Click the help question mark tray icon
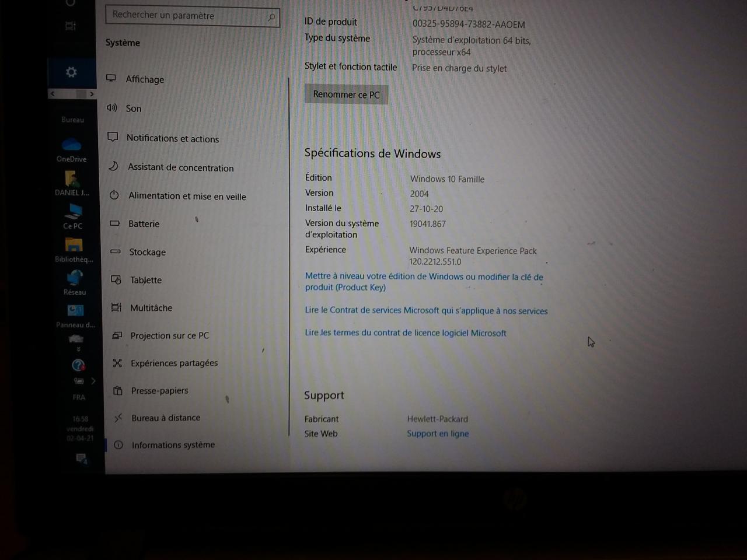The height and width of the screenshot is (560, 747). click(78, 365)
